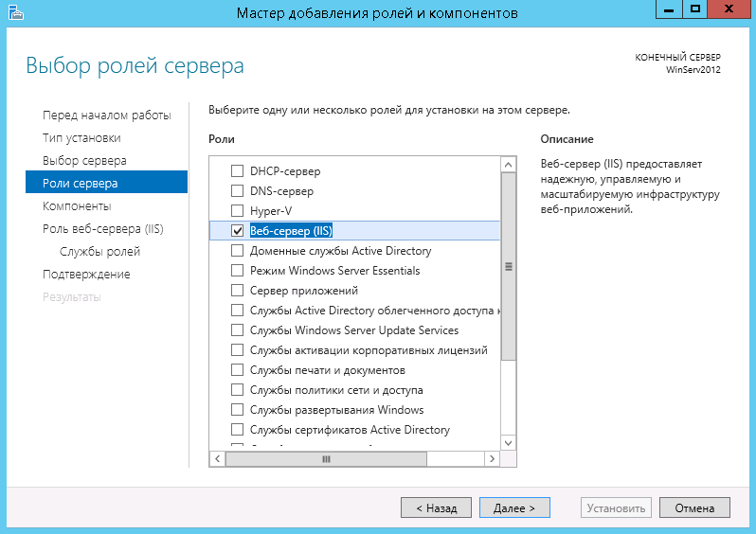Open the Компоненты step
The image size is (756, 534).
pos(77,205)
